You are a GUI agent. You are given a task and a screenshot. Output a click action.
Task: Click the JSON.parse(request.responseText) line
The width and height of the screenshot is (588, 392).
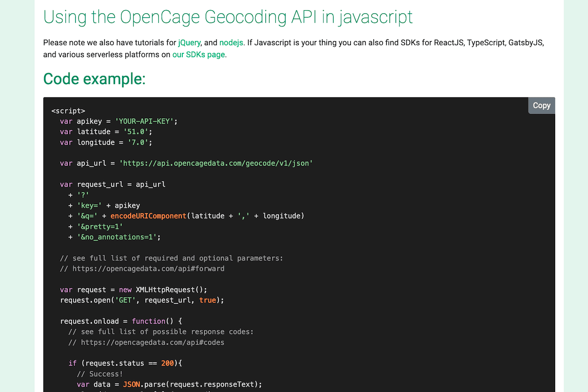(x=170, y=384)
